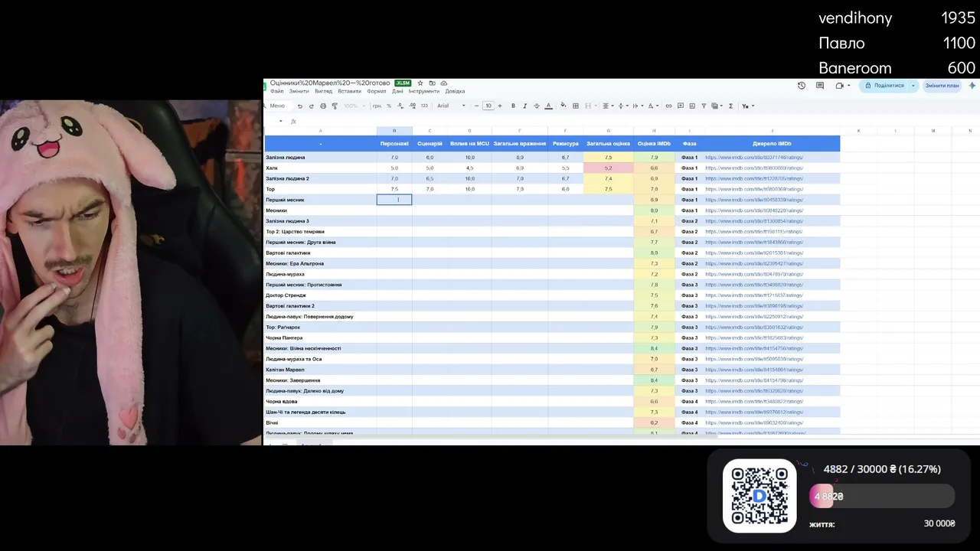The image size is (980, 551).
Task: Open the functions sigma menu
Action: 730,106
